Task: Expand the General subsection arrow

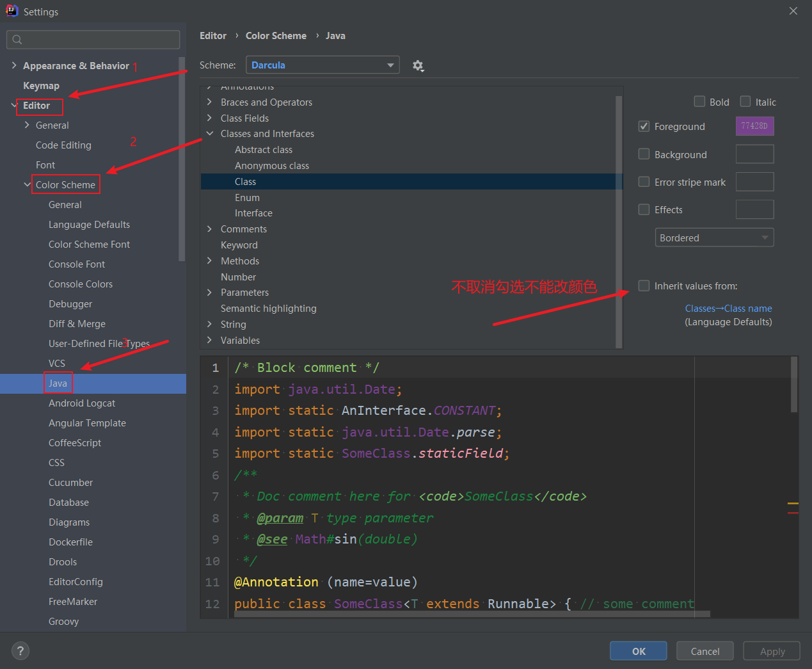Action: click(27, 125)
